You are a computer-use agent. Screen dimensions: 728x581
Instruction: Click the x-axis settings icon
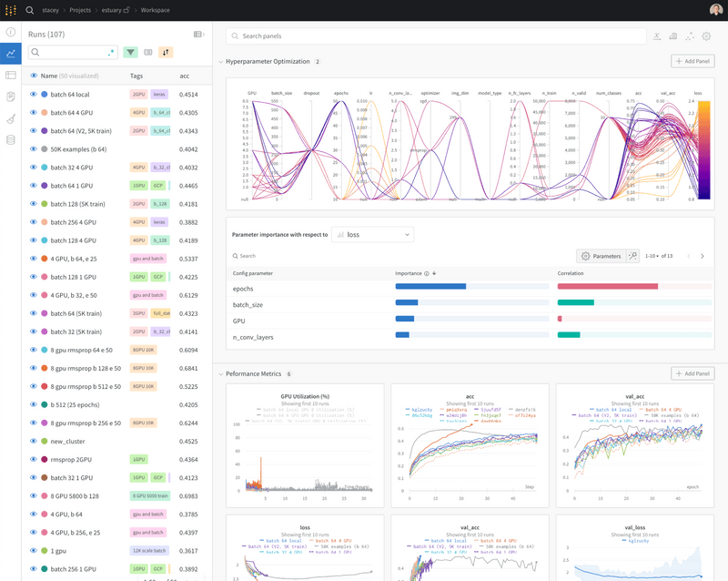[657, 36]
